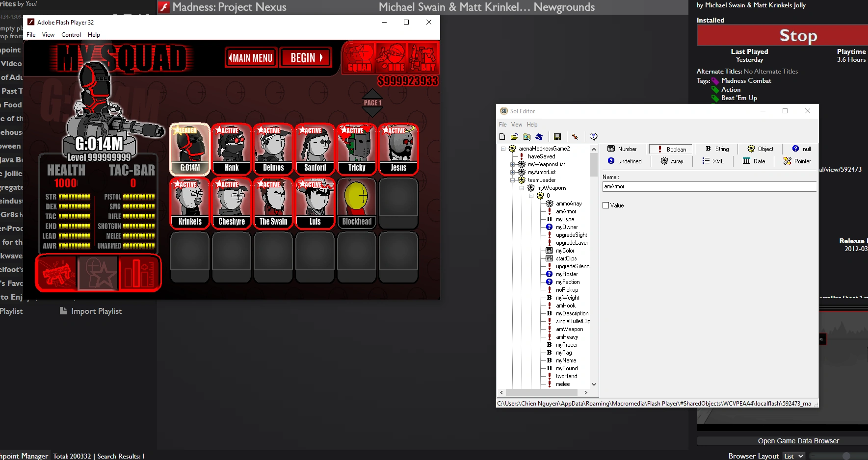Viewport: 868px width, 460px height.
Task: Open the Control menu in Adobe Flash Player
Action: point(71,35)
